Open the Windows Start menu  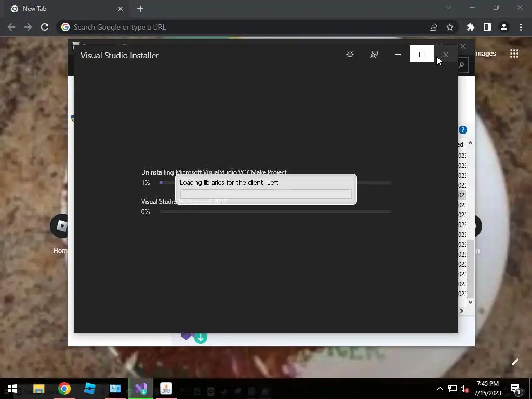point(12,389)
